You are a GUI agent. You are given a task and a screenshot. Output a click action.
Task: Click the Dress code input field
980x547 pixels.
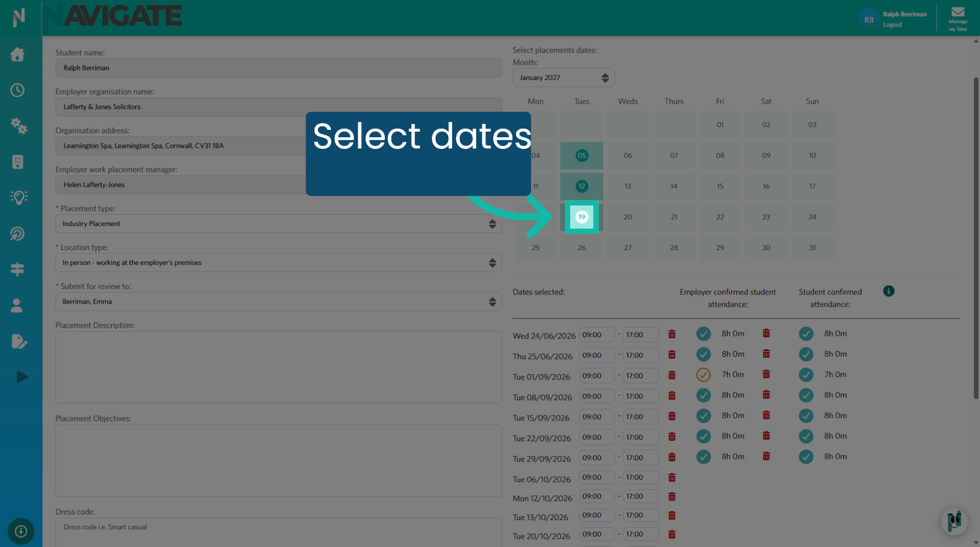pos(279,532)
